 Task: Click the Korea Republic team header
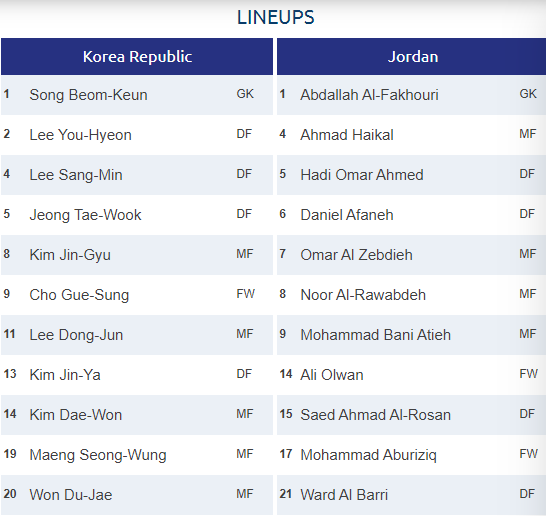tap(137, 57)
